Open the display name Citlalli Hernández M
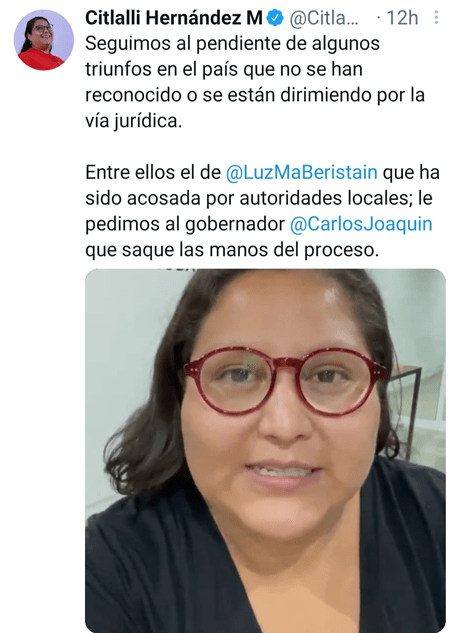This screenshot has width=459, height=633. [174, 18]
